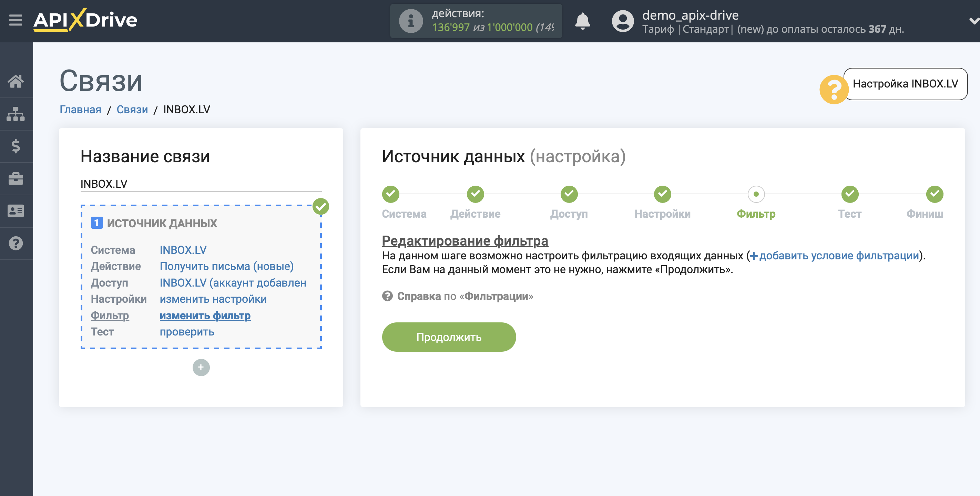Image resolution: width=980 pixels, height=496 pixels.
Task: Open the Получить письма (новые) action link
Action: tap(226, 266)
